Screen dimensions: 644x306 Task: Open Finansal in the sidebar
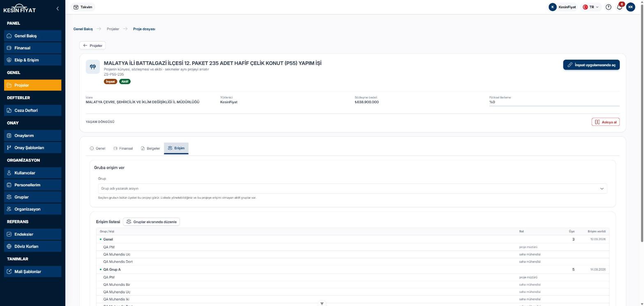coord(33,48)
